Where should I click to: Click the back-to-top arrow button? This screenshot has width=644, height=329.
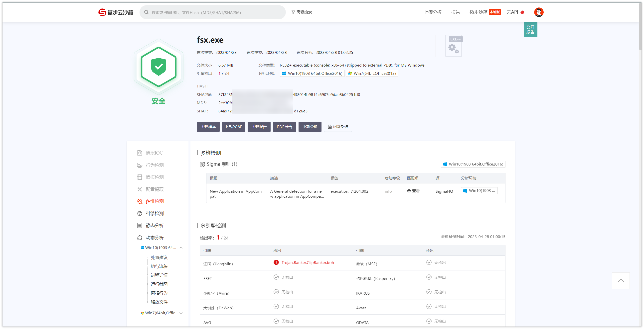point(621,281)
